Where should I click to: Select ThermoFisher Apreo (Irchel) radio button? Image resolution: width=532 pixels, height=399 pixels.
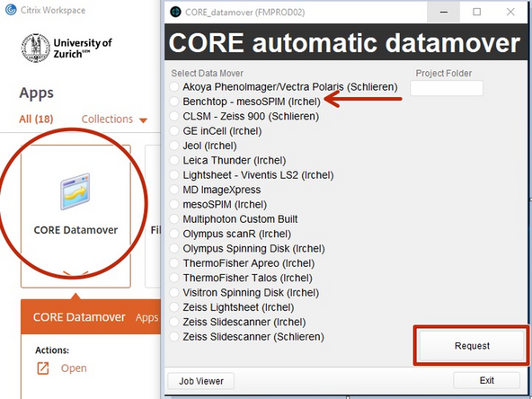(x=174, y=263)
